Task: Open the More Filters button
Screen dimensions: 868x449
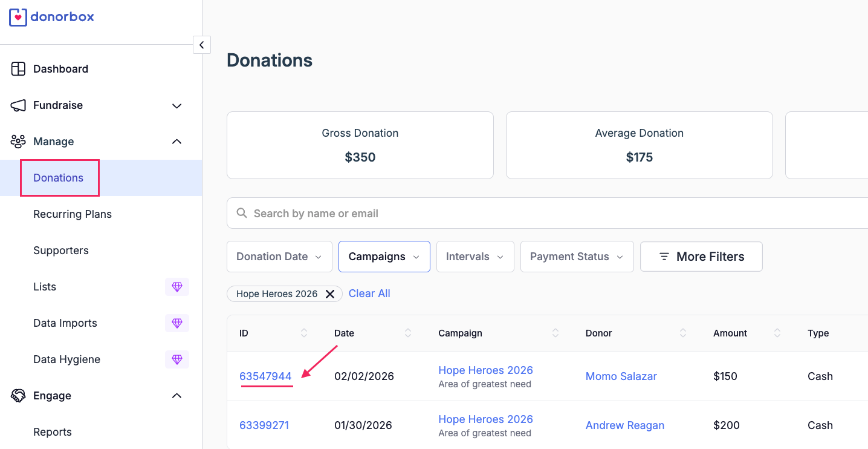Action: click(x=701, y=257)
